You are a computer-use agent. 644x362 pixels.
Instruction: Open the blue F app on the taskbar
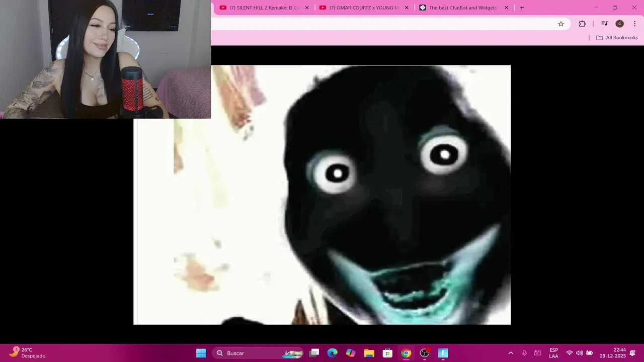click(x=443, y=353)
